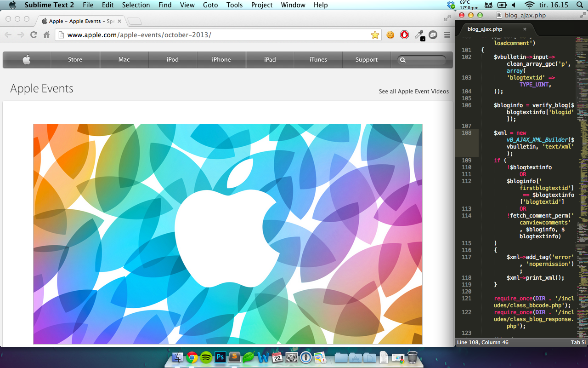588x368 pixels.
Task: Open a new Chrome tab
Action: [x=134, y=22]
